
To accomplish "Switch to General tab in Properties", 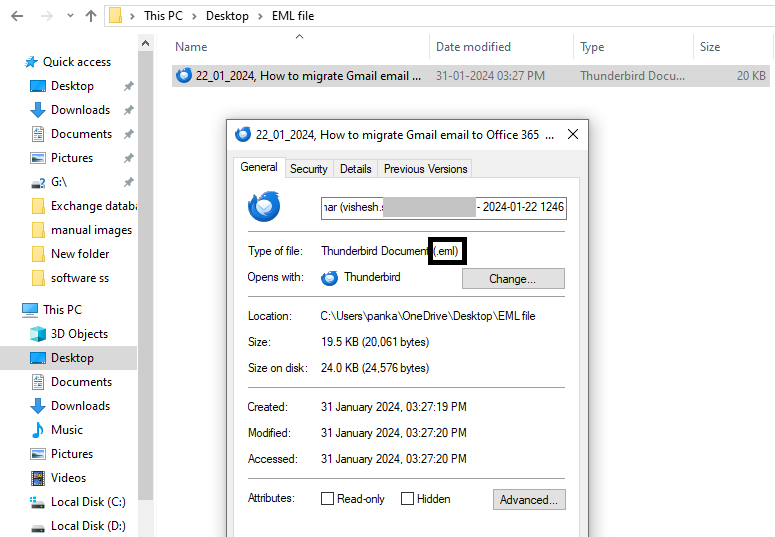I will tap(259, 167).
